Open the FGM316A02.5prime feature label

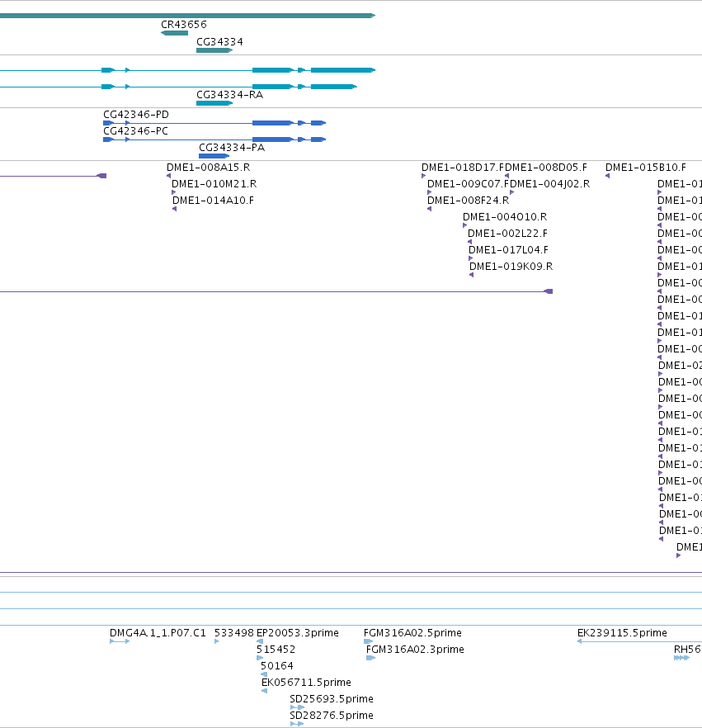click(x=413, y=633)
